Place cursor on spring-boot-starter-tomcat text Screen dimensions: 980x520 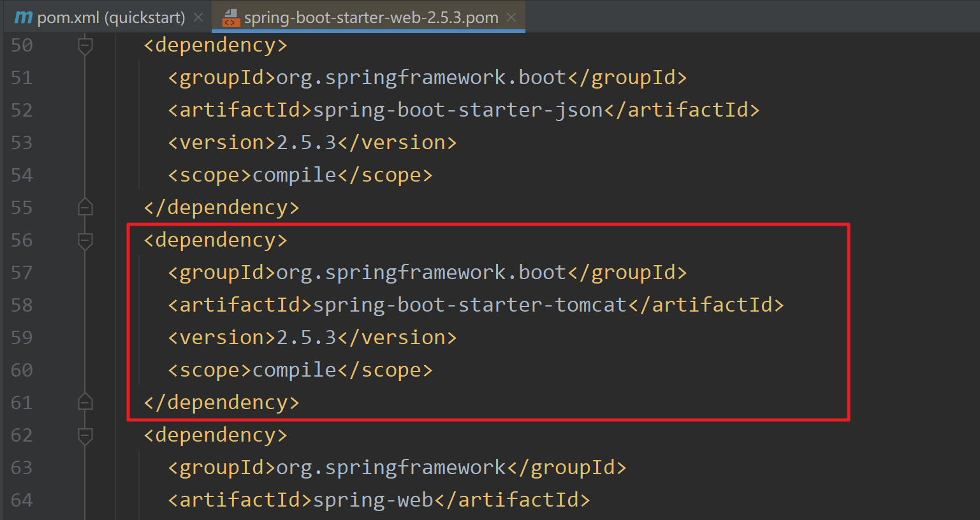[469, 305]
